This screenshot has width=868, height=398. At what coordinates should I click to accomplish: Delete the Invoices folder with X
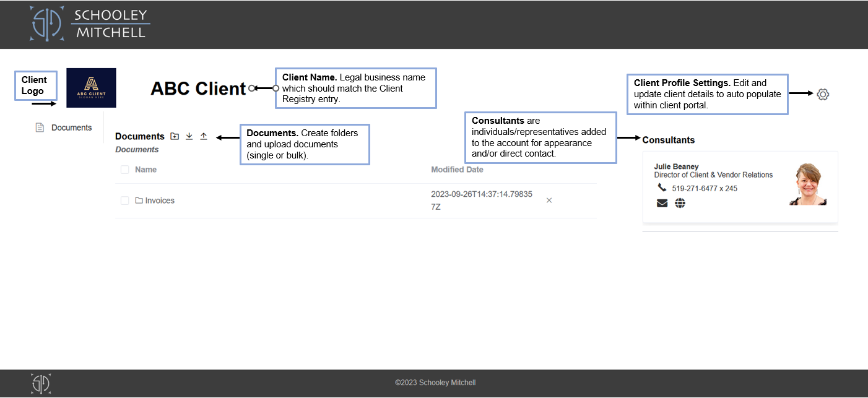(x=549, y=201)
